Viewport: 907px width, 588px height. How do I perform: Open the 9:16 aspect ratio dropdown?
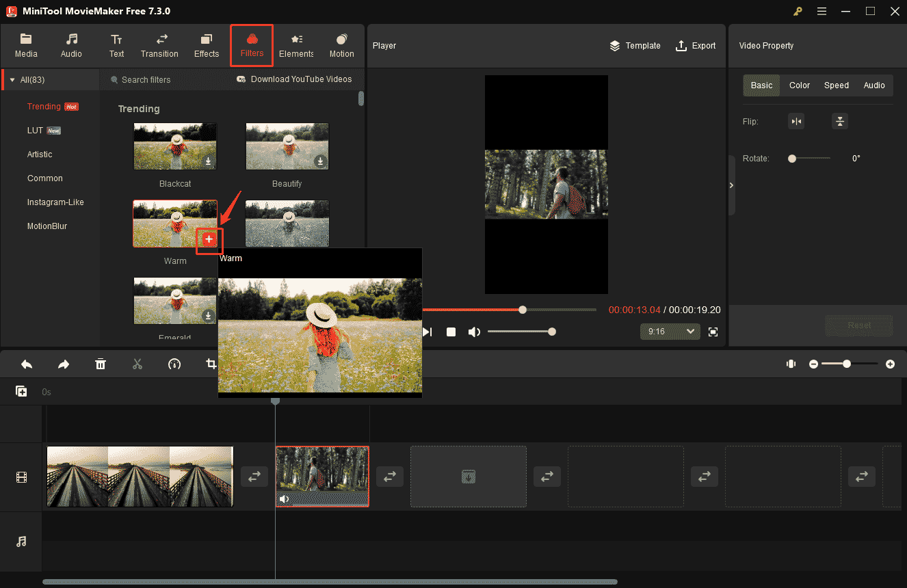tap(670, 332)
